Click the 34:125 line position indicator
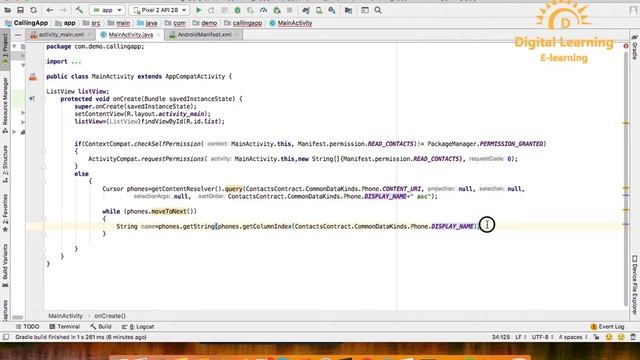Image resolution: width=640 pixels, height=360 pixels. pyautogui.click(x=501, y=337)
